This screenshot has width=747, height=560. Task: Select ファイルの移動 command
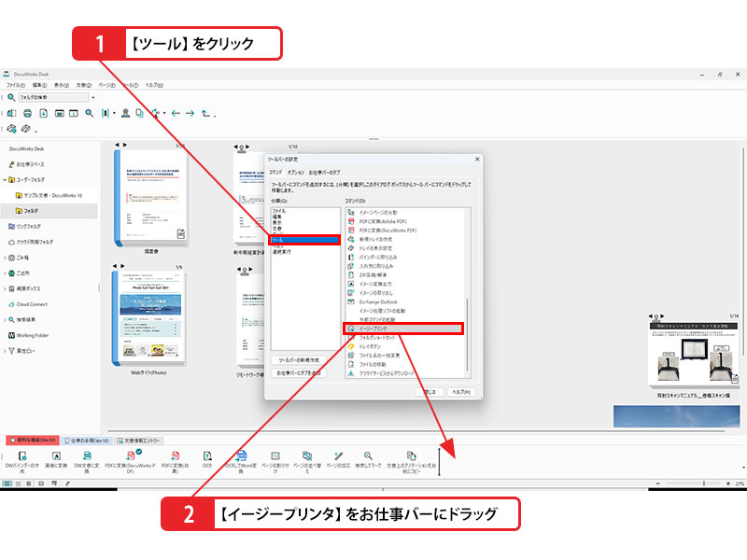(x=373, y=364)
